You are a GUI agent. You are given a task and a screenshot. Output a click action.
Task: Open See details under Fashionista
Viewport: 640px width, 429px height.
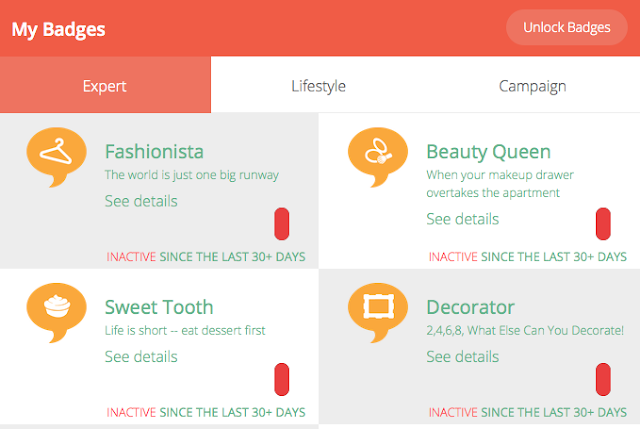coord(141,201)
